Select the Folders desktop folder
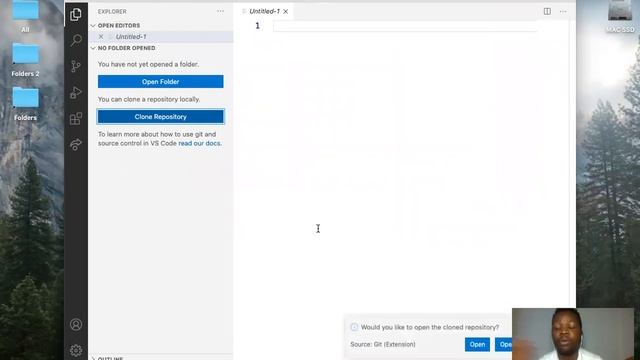 pos(25,104)
